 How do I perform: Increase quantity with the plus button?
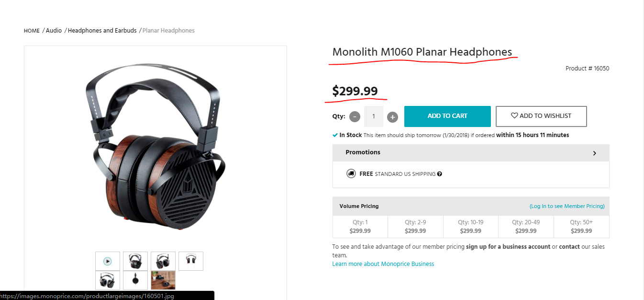[x=392, y=116]
